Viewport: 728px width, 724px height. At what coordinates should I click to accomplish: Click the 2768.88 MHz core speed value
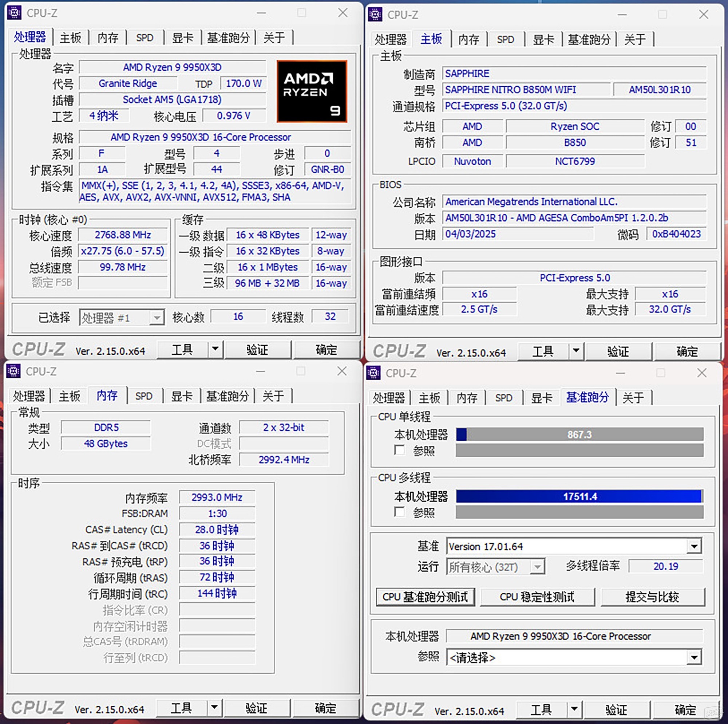pos(122,235)
